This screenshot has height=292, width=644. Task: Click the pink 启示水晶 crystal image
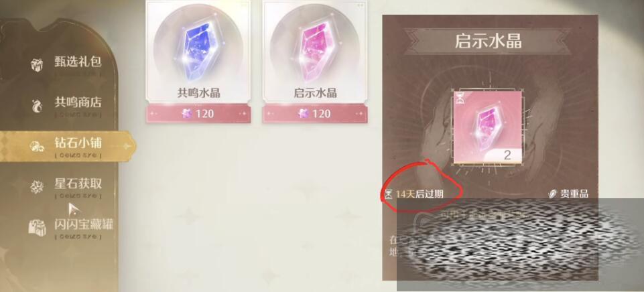314,48
